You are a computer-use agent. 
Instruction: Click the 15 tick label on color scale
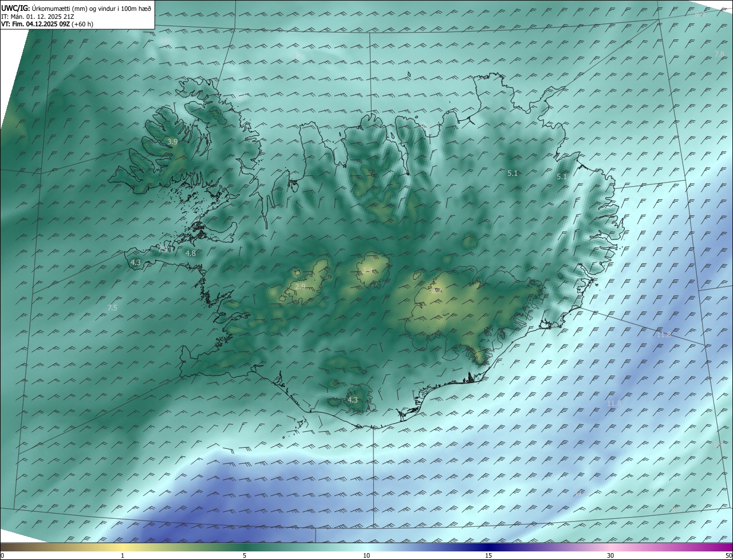[488, 555]
